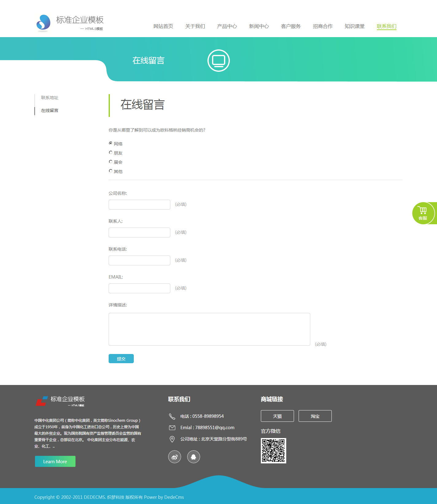Click the envelope icon beside the email
Image resolution: width=437 pixels, height=504 pixels.
172,428
